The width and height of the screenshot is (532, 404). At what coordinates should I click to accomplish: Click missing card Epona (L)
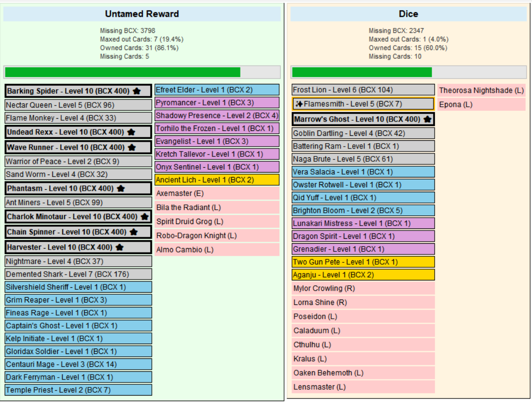pyautogui.click(x=482, y=105)
